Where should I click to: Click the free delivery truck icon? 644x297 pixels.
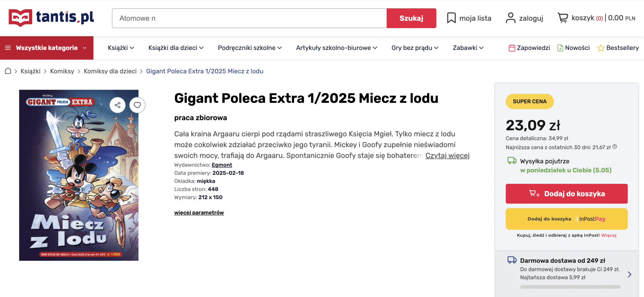click(x=512, y=260)
